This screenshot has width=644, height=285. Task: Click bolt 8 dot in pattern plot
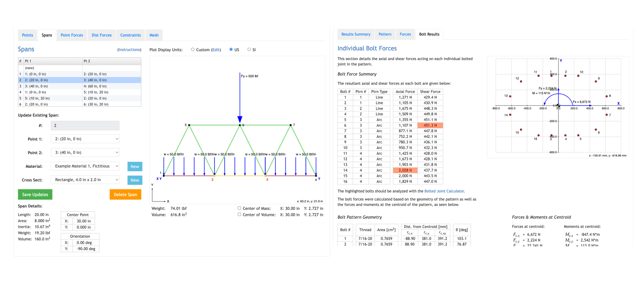pos(607,96)
